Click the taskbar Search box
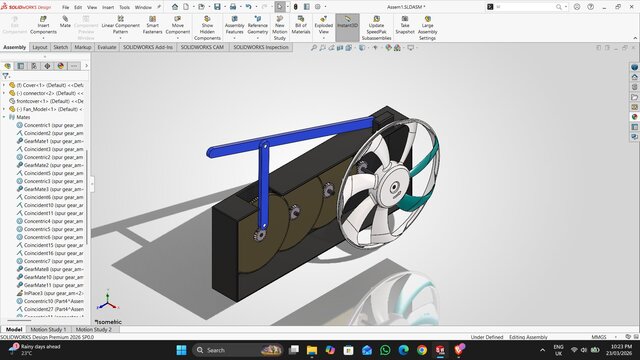 click(x=238, y=350)
